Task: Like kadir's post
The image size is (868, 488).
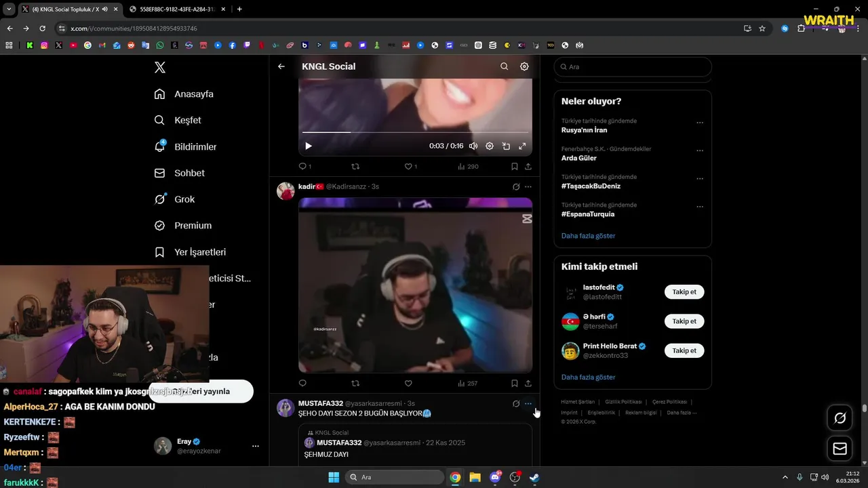Action: click(408, 383)
